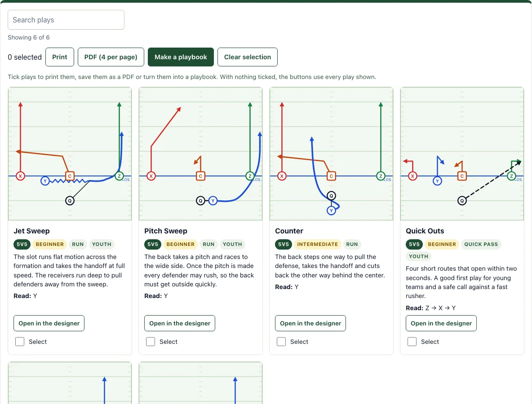The image size is (532, 404).
Task: Click the RUN tag on Counter card
Action: coord(352,244)
